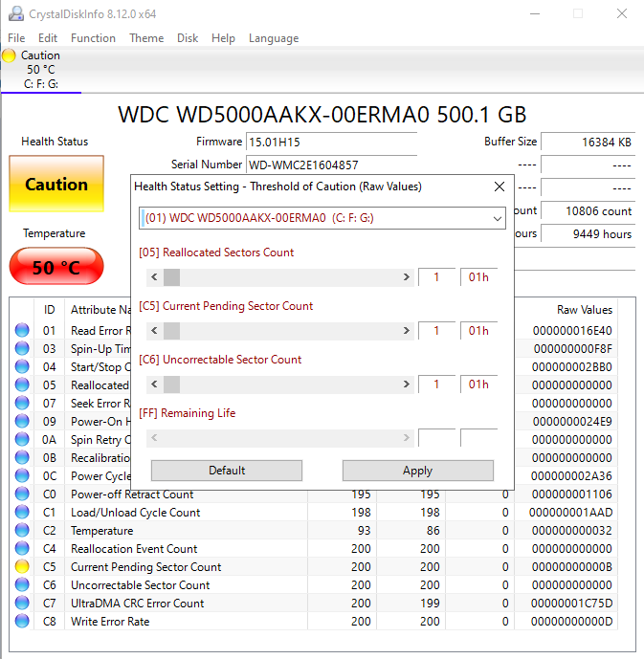
Task: Click the hex 01h field for Reallocated Sectors
Action: pos(478,277)
